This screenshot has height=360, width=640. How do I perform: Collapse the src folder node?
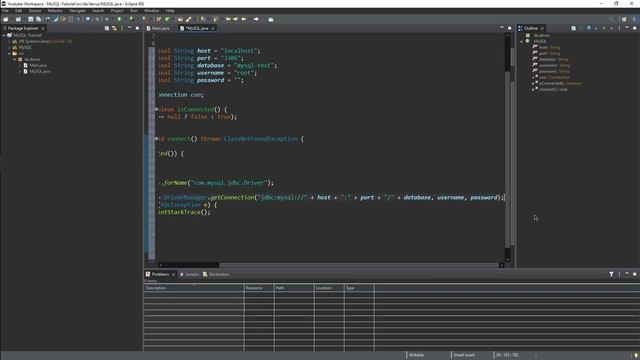pyautogui.click(x=9, y=53)
